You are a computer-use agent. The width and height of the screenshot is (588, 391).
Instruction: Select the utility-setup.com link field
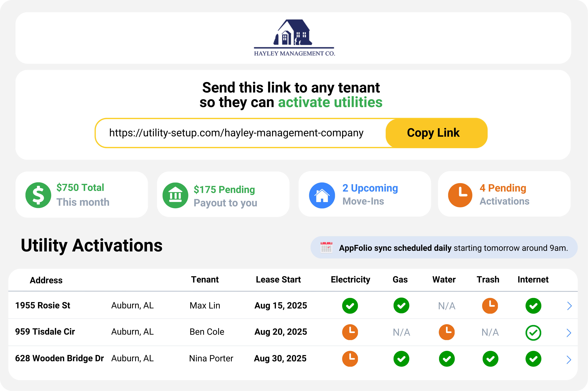240,133
